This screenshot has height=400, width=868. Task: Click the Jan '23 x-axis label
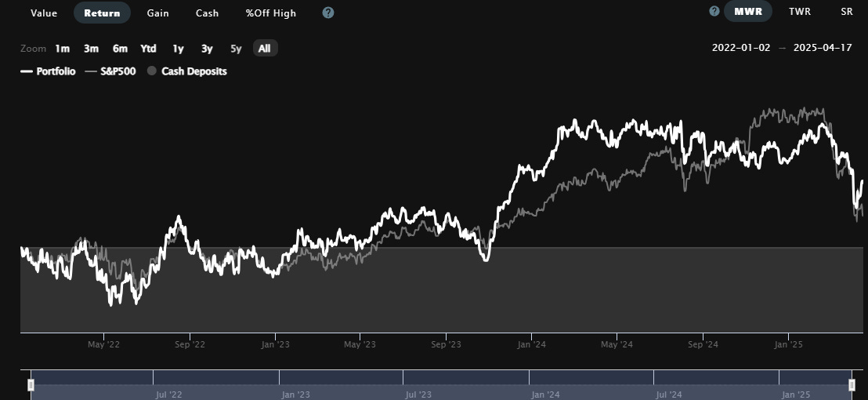coord(275,344)
